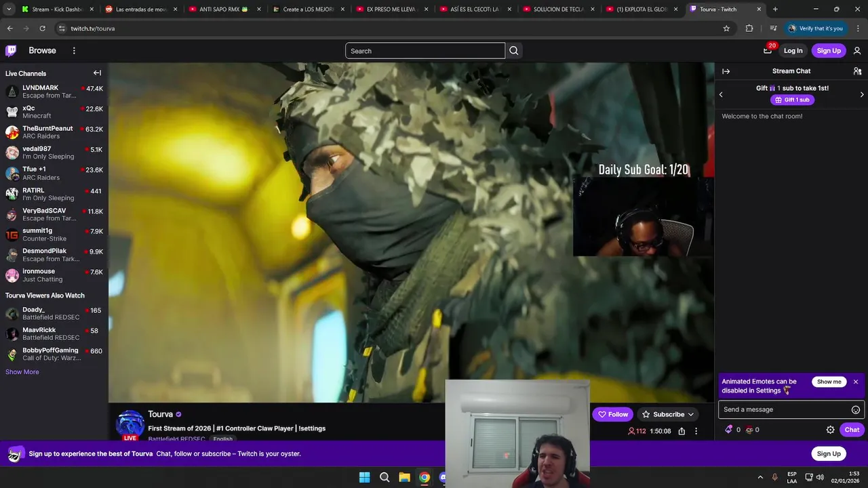Follow the Tourva channel
Screen dimensions: 868x488
click(613, 414)
